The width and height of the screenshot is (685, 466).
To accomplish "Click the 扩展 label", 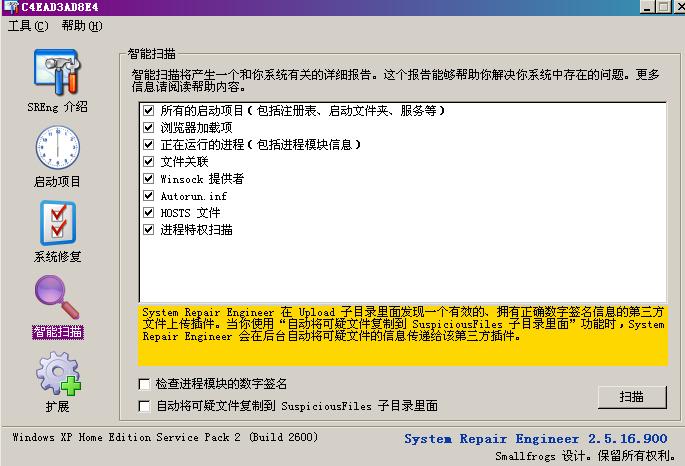I will pyautogui.click(x=58, y=407).
